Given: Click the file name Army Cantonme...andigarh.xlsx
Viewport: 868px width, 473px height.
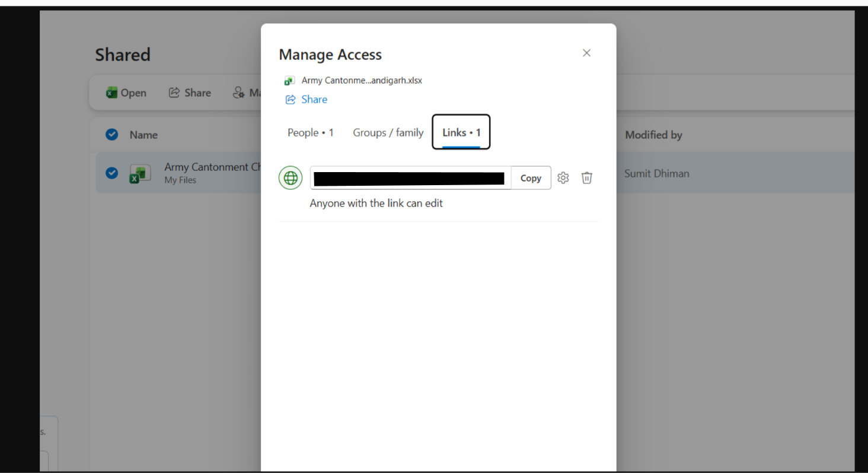Looking at the screenshot, I should (362, 80).
